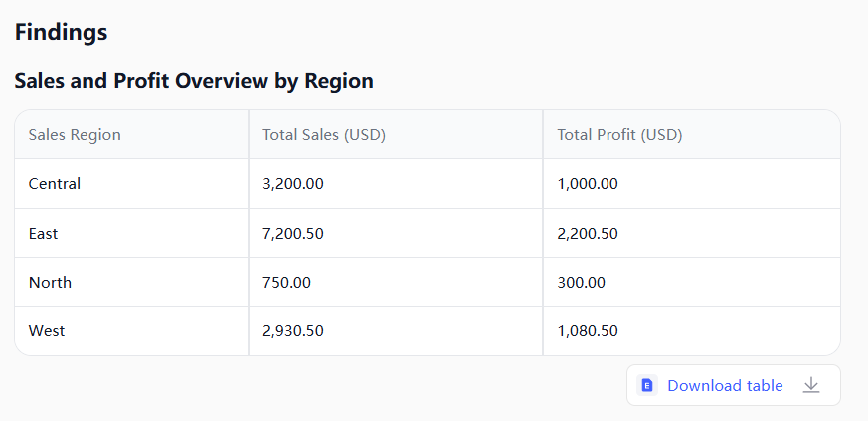868x421 pixels.
Task: Select the Total Profit (USD) column header
Action: tap(619, 135)
